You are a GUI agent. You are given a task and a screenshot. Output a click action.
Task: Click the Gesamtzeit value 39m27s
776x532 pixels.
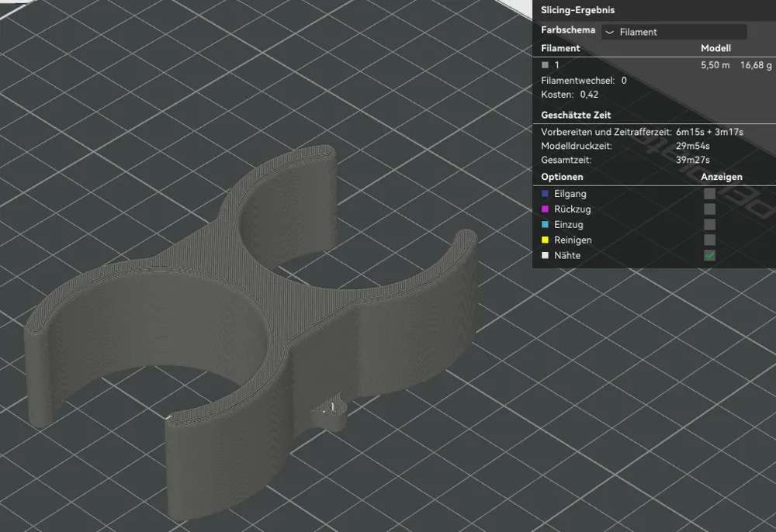693,160
